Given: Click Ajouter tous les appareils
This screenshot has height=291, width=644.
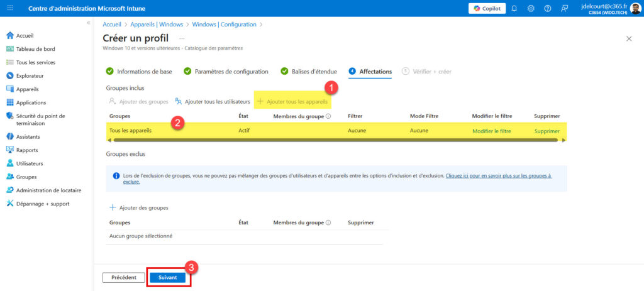Looking at the screenshot, I should point(292,101).
